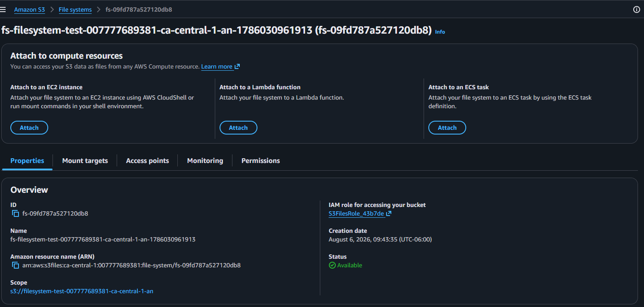This screenshot has width=644, height=307.
Task: Click the Scope label
Action: coord(19,282)
